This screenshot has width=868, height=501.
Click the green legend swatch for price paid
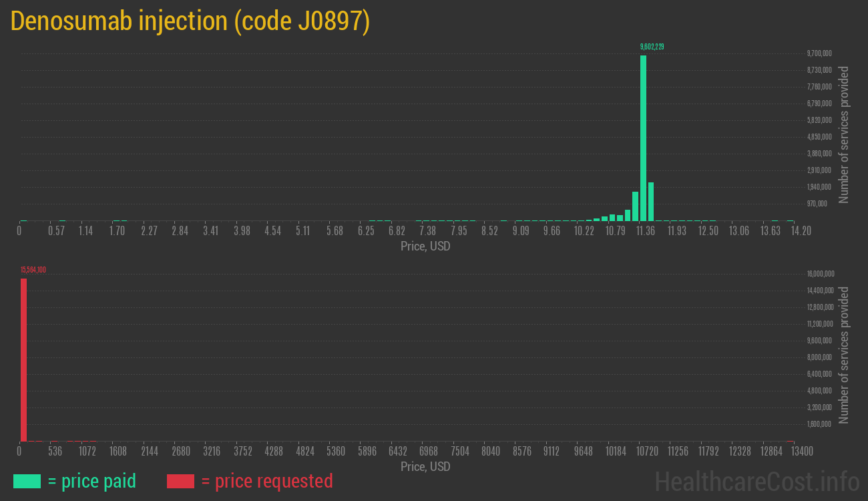point(27,481)
